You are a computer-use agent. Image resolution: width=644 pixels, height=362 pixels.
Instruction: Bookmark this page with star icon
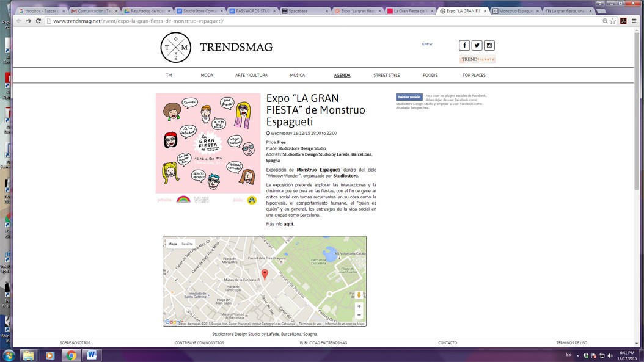(613, 21)
